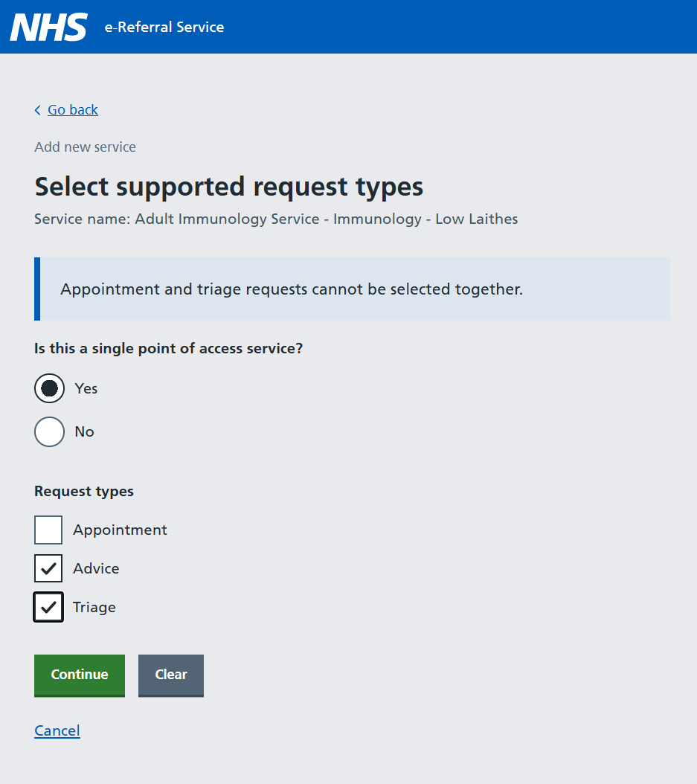Viewport: 697px width, 784px height.
Task: Click the grey Clear button
Action: pyautogui.click(x=171, y=675)
